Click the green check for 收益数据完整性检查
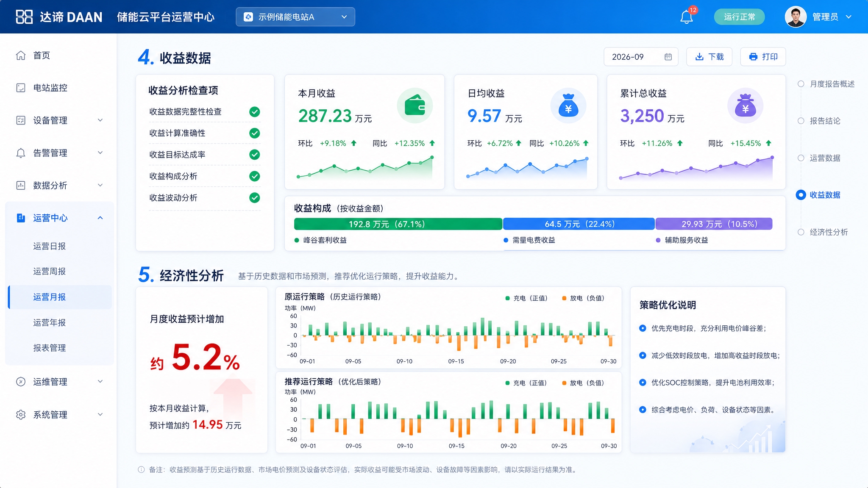This screenshot has width=868, height=488. pyautogui.click(x=254, y=112)
